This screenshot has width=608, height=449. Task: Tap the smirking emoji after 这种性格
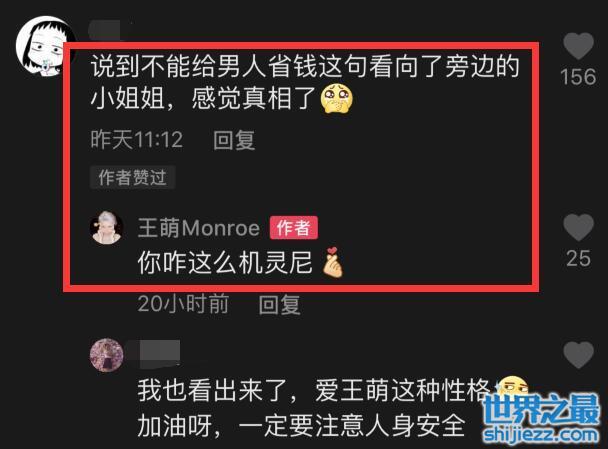pyautogui.click(x=513, y=389)
